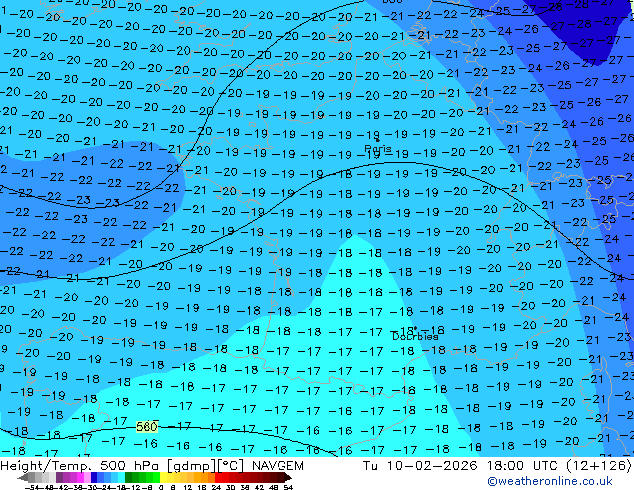Viewport: 634px width, 490px height.
Task: Click the forecast date Tu 10-02-2026 text
Action: click(x=420, y=466)
